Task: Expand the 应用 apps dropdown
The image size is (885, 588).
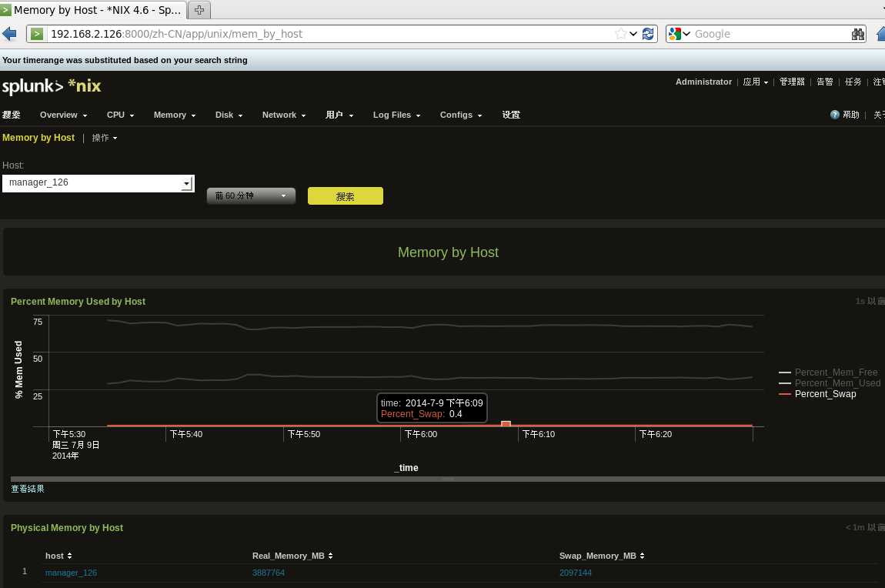Action: tap(755, 82)
